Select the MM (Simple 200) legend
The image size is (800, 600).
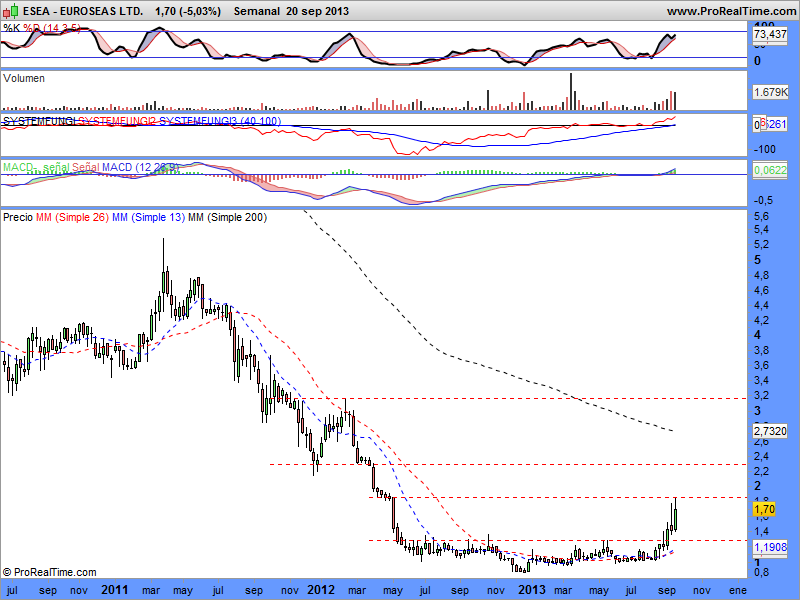click(x=228, y=217)
